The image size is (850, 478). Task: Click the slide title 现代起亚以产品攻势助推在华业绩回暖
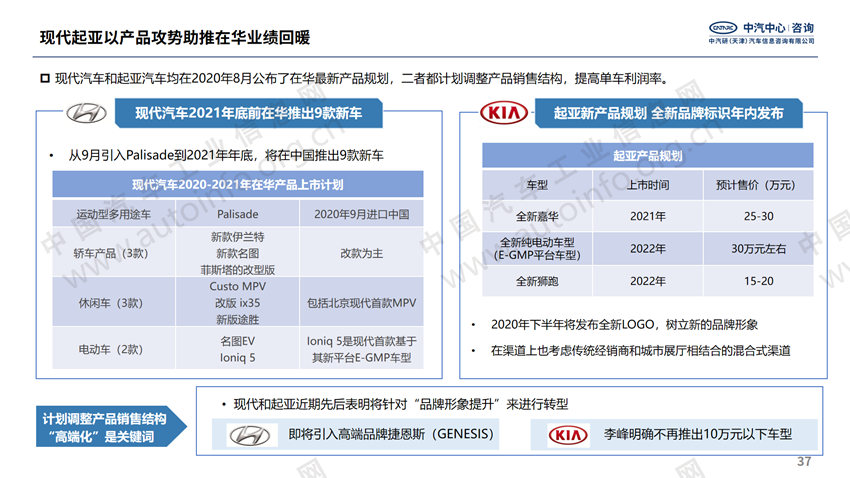click(x=175, y=37)
